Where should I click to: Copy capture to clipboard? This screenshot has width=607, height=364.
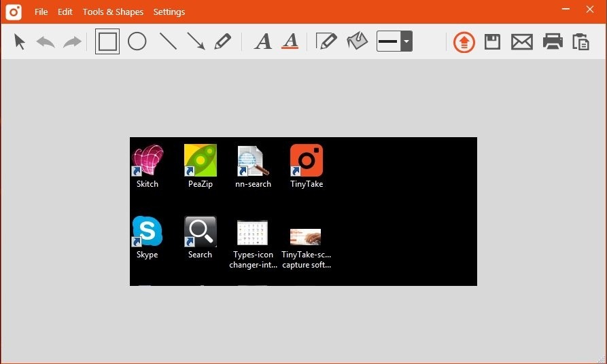point(580,42)
